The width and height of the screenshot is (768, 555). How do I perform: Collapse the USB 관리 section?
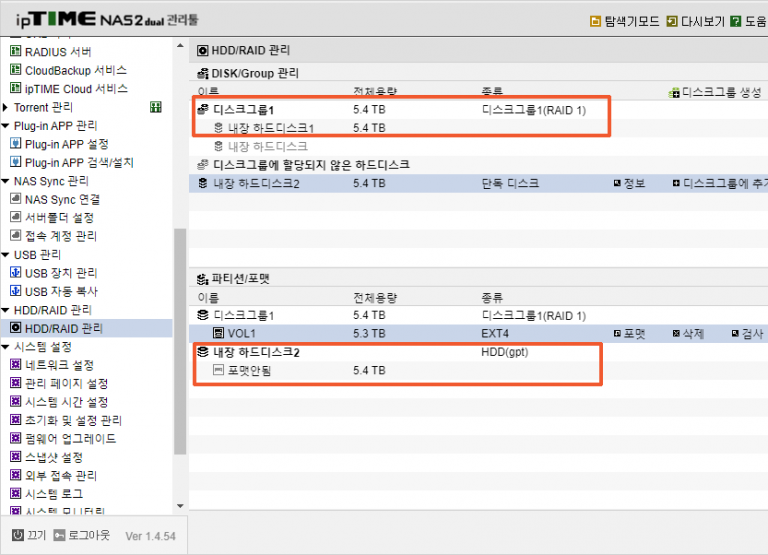5,255
